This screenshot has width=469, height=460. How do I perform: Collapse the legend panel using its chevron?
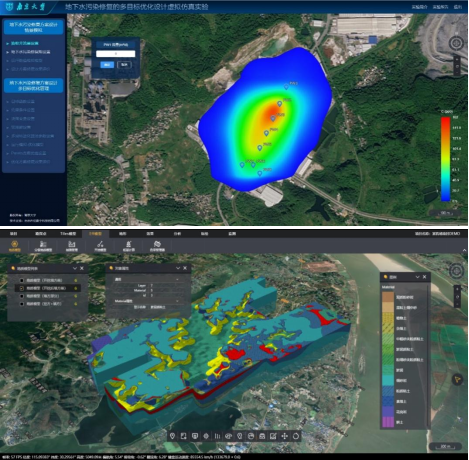(417, 277)
